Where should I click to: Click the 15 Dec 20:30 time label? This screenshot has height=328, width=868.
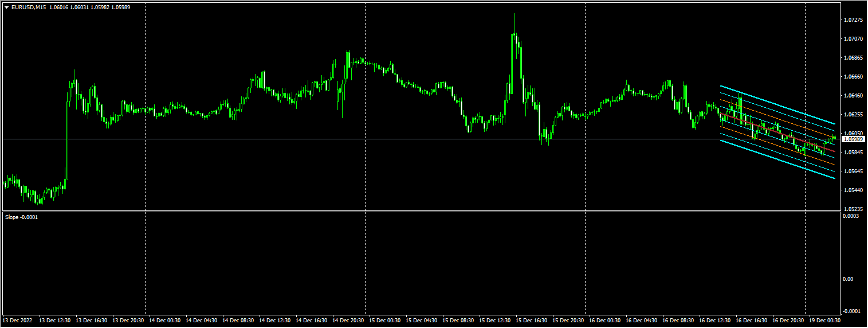coord(568,321)
